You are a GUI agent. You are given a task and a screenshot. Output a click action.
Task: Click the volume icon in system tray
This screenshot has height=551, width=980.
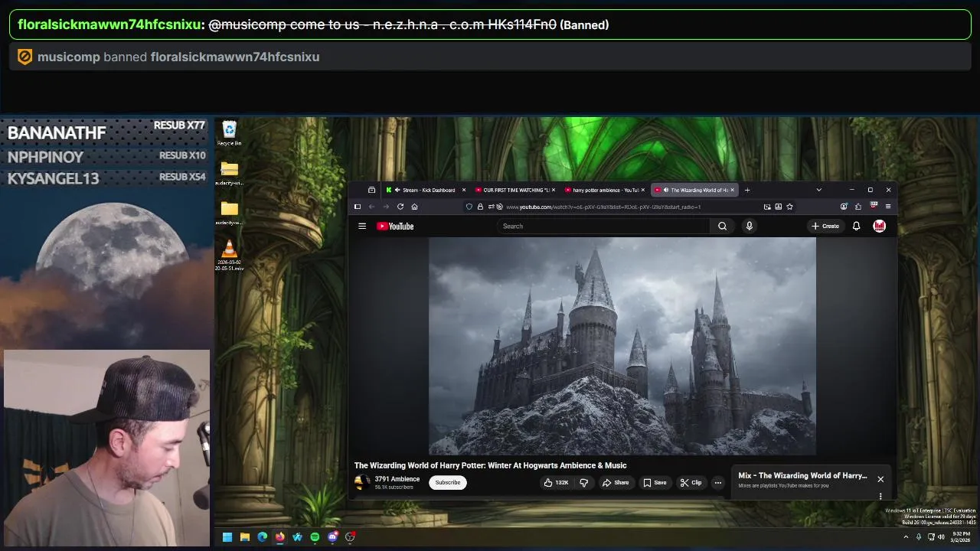(941, 536)
